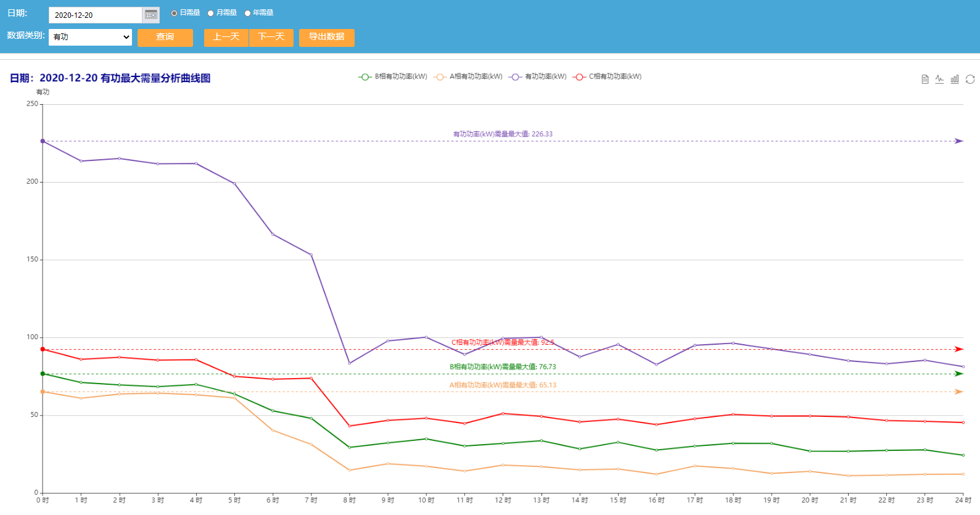Image resolution: width=980 pixels, height=515 pixels.
Task: Click the 150 y-axis label
Action: [32, 260]
